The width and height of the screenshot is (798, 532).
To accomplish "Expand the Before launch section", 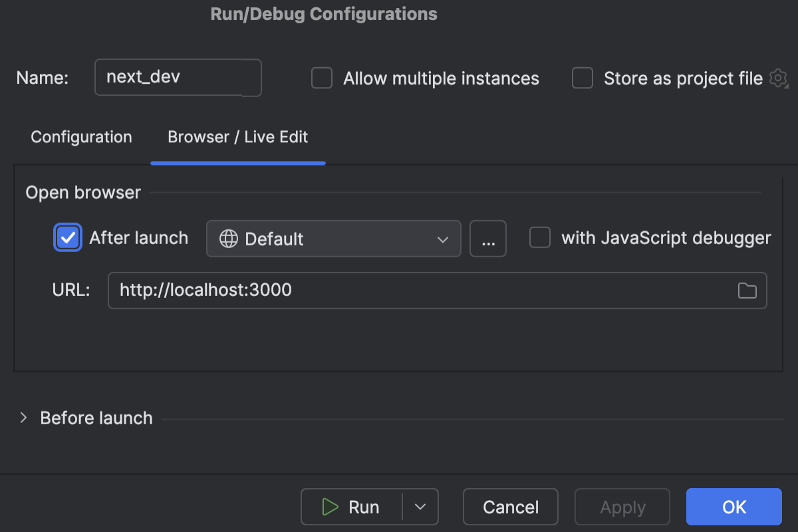I will tap(23, 418).
